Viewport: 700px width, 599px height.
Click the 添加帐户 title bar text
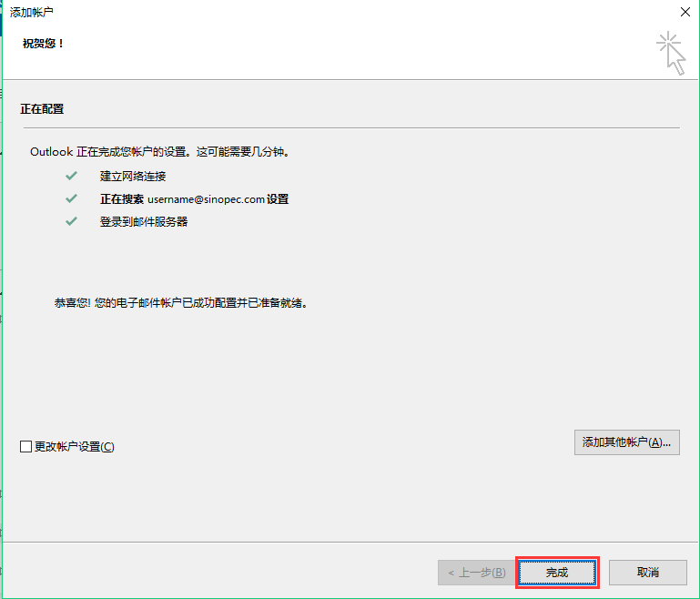click(x=31, y=12)
